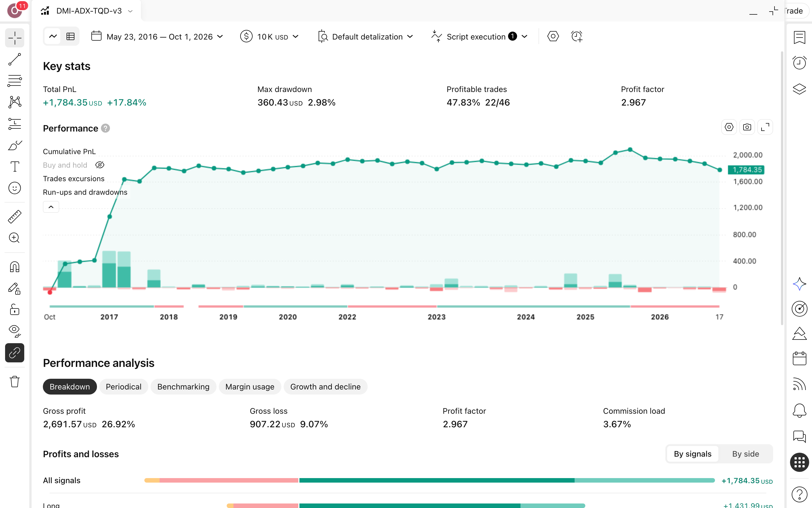Remove all drawings with trash icon
Image resolution: width=812 pixels, height=508 pixels.
point(15,382)
